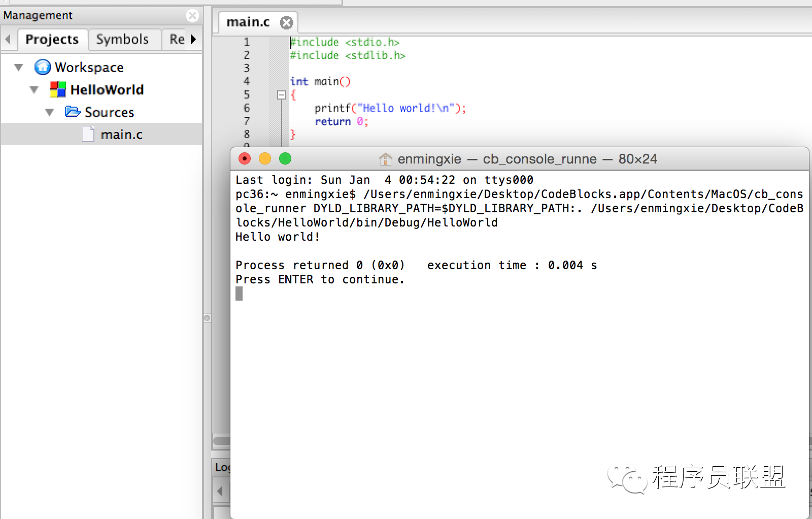The image size is (812, 519).
Task: Click the #include <stdio.h> line
Action: click(x=345, y=42)
